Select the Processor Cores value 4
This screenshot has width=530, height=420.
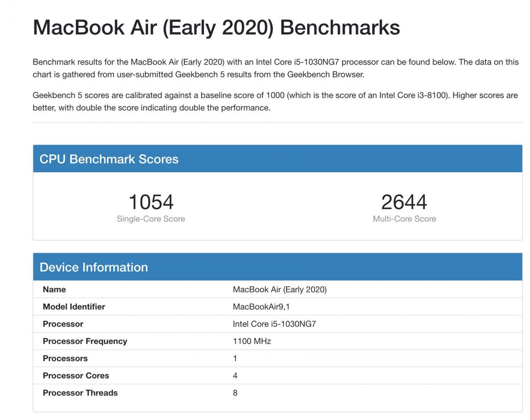coord(235,376)
